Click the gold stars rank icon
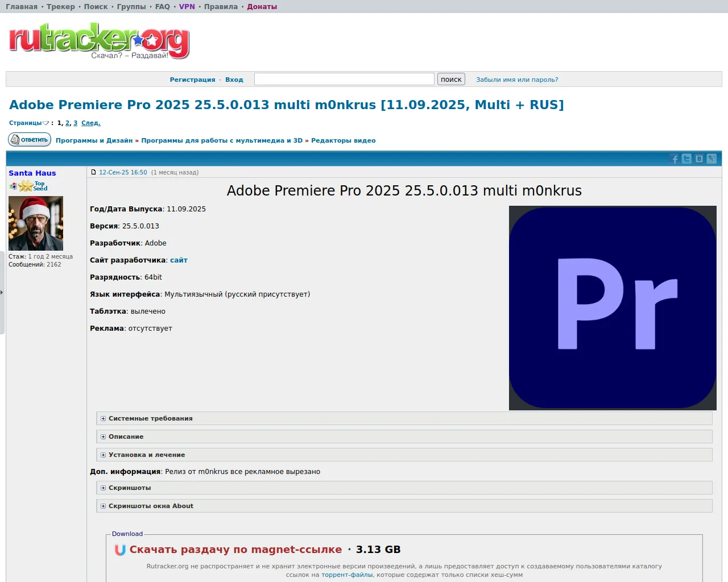Viewport: 728px width, 582px height. (x=25, y=186)
